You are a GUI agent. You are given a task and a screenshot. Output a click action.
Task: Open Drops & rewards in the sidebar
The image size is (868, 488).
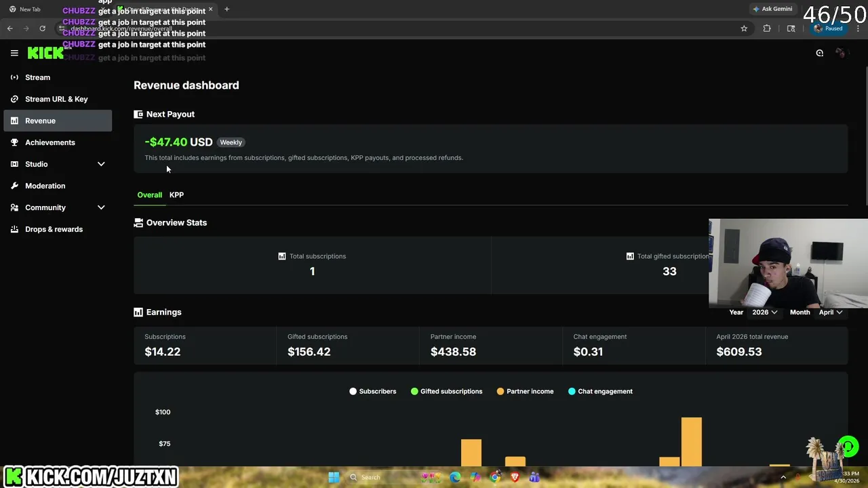(58, 229)
